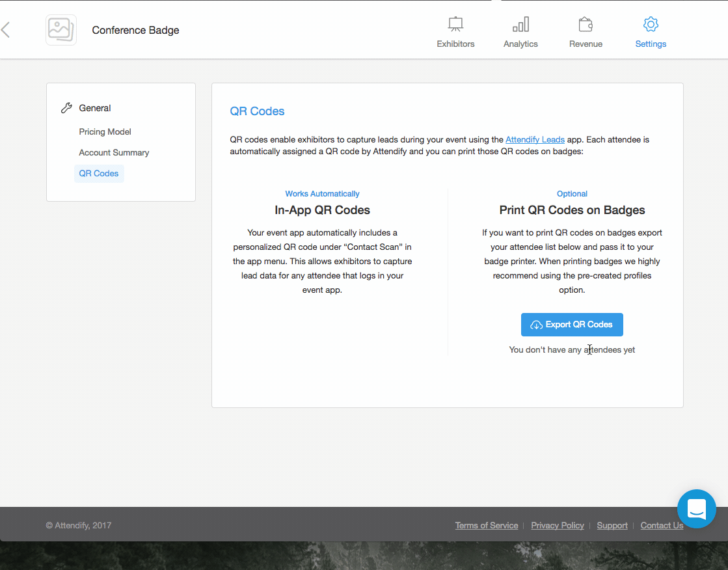Click the cloud download icon on Export button
Screen dimensions: 728x570
point(536,325)
